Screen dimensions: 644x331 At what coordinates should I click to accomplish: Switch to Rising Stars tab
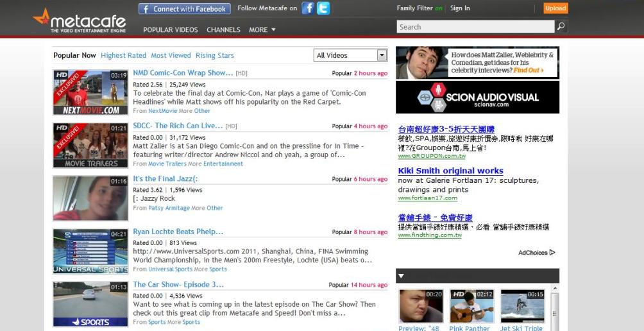tap(215, 55)
